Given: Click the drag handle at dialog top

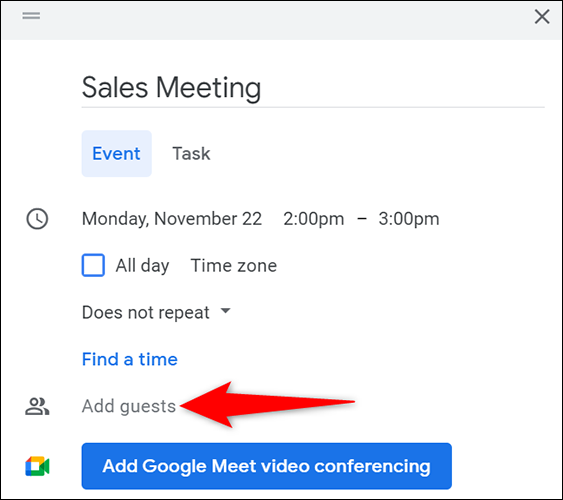Looking at the screenshot, I should pos(31,16).
